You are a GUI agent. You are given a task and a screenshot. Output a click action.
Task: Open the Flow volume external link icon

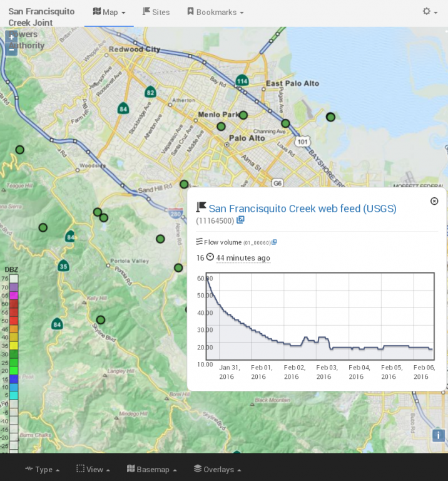(x=274, y=242)
